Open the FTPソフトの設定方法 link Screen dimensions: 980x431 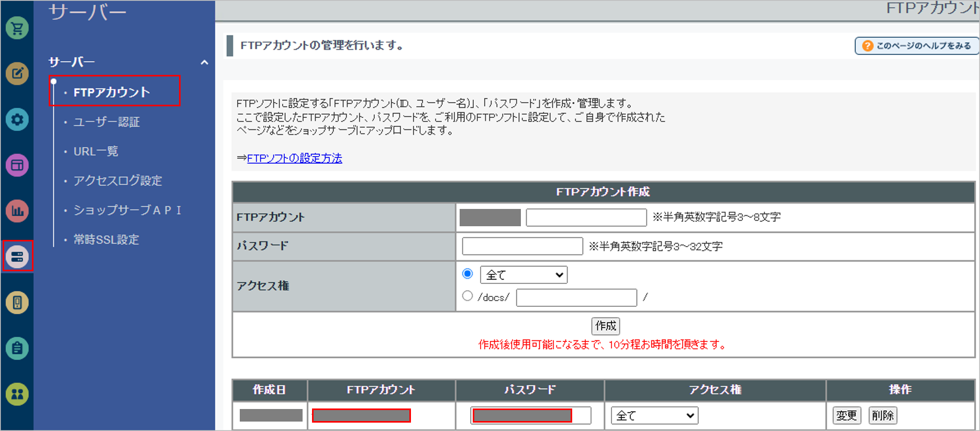(x=294, y=158)
